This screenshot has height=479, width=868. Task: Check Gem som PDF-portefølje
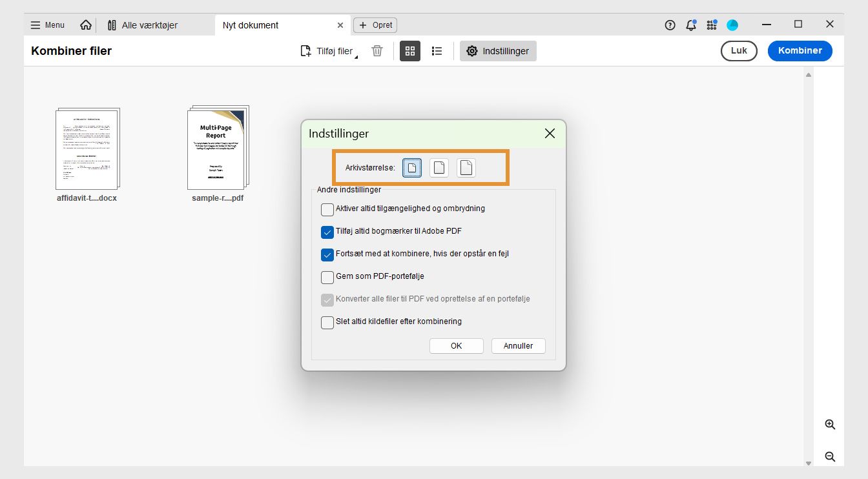point(327,277)
